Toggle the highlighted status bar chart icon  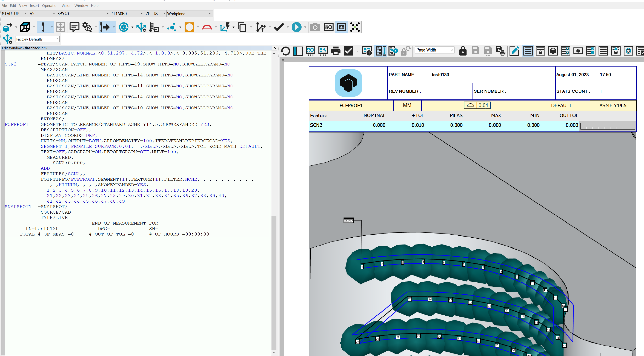point(342,27)
